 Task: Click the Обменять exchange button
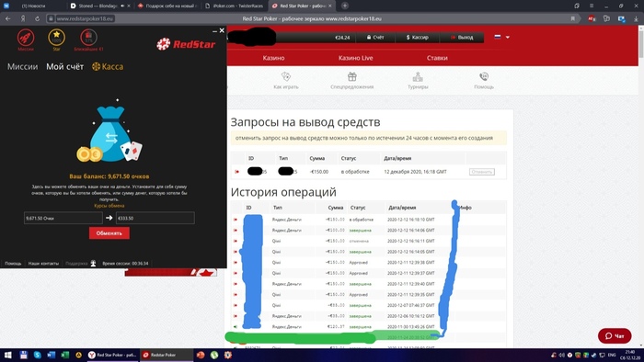(109, 232)
